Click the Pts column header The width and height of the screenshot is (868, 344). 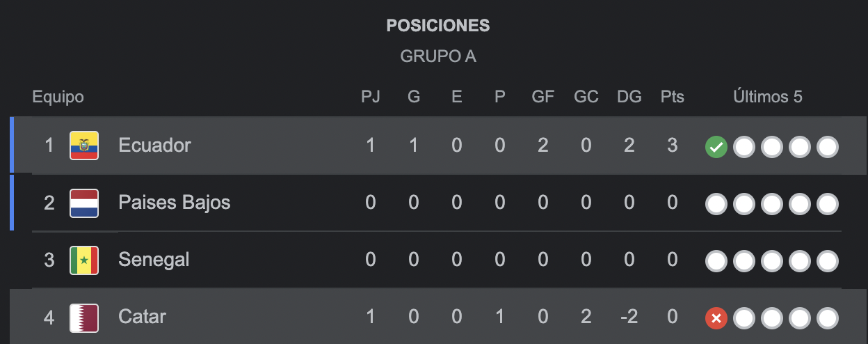pyautogui.click(x=672, y=97)
